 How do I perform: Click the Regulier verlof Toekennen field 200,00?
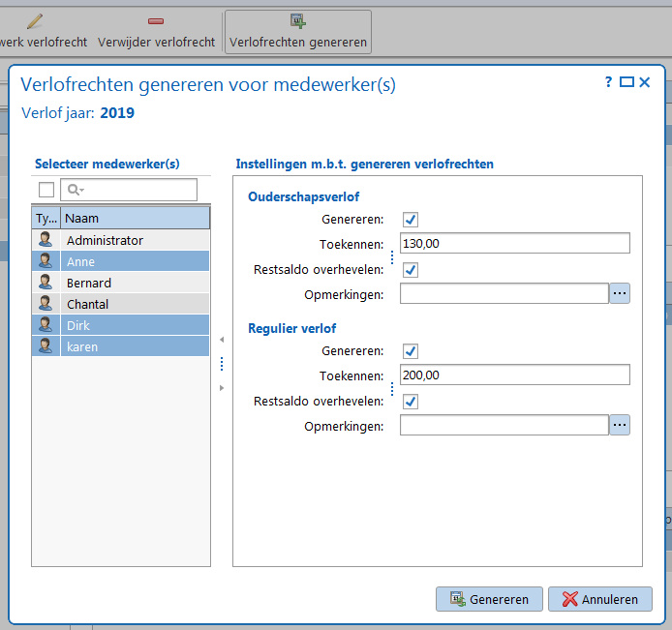[x=515, y=375]
